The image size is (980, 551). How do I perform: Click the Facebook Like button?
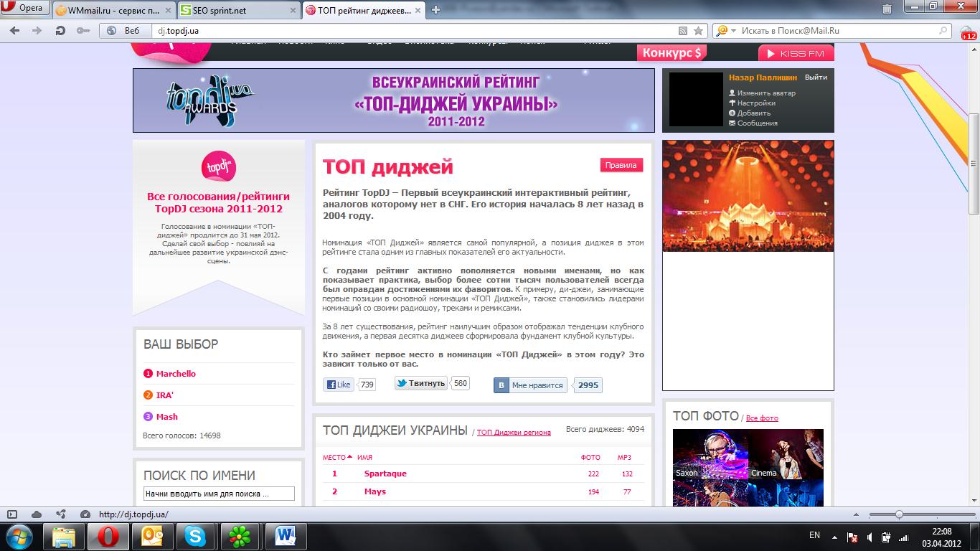[x=339, y=385]
